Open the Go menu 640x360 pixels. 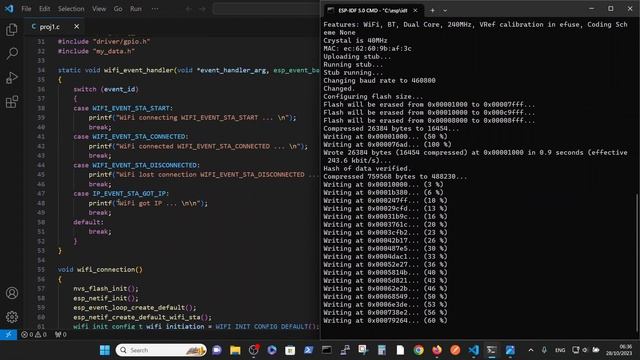[x=118, y=9]
